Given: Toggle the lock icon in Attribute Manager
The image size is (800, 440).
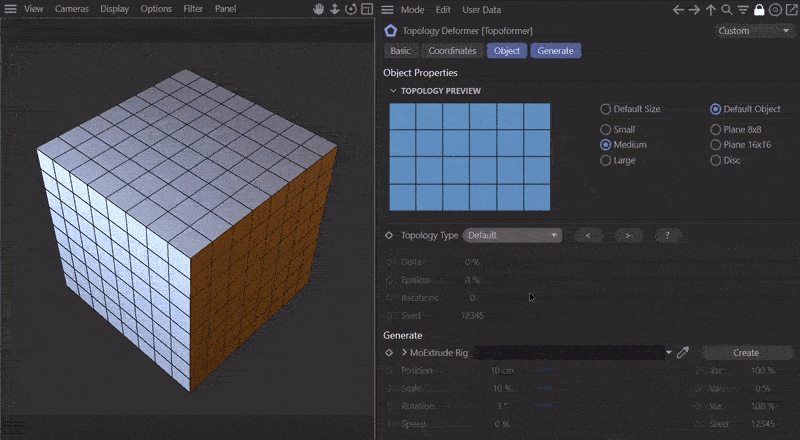Looking at the screenshot, I should click(759, 9).
